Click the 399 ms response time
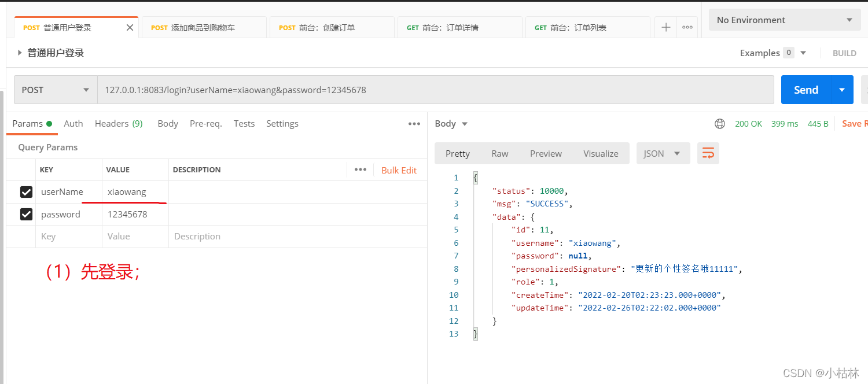The image size is (868, 384). coord(785,124)
